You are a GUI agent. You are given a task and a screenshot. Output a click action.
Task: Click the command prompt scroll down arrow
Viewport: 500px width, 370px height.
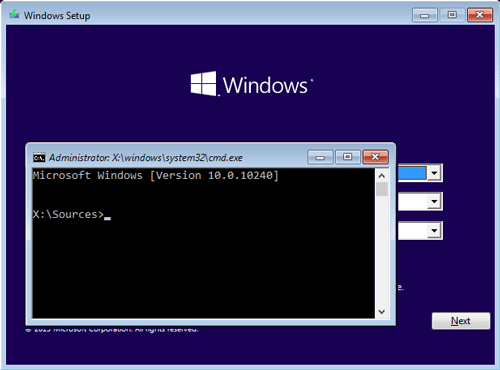click(382, 312)
